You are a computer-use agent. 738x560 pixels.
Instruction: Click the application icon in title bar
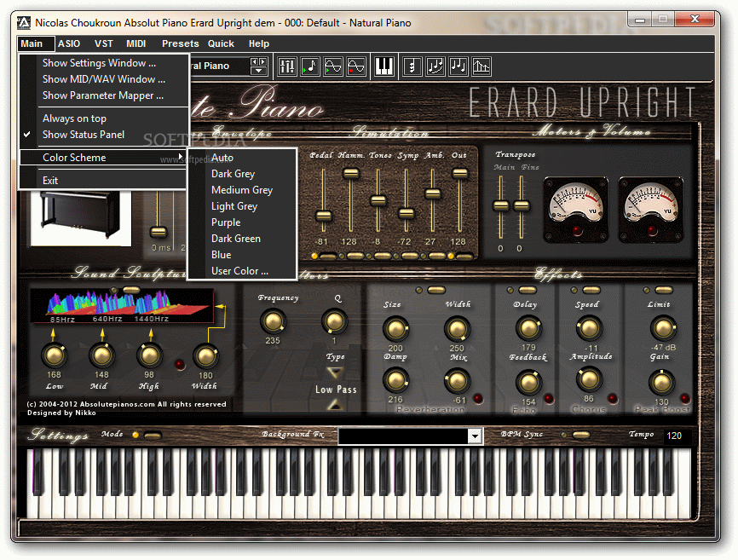[x=24, y=23]
